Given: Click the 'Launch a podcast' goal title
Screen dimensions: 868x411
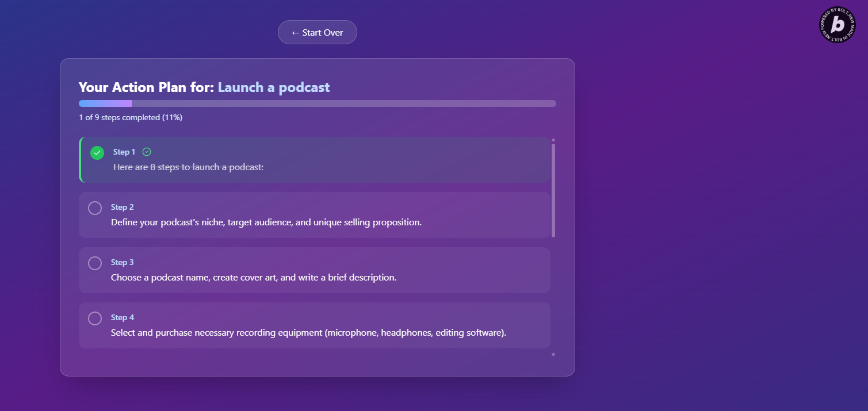Looking at the screenshot, I should click(x=273, y=87).
